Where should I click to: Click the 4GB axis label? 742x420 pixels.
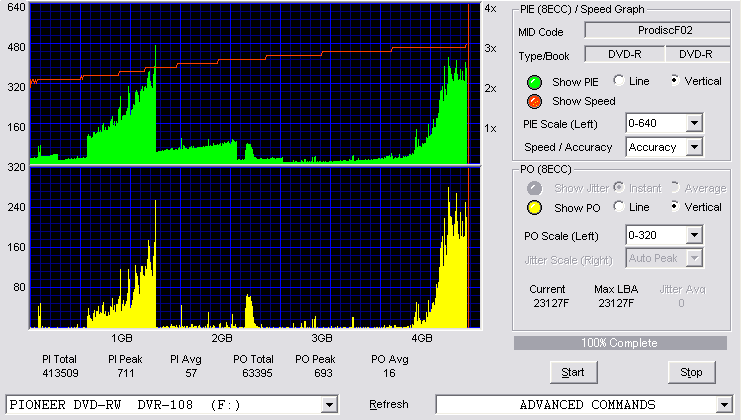[422, 338]
